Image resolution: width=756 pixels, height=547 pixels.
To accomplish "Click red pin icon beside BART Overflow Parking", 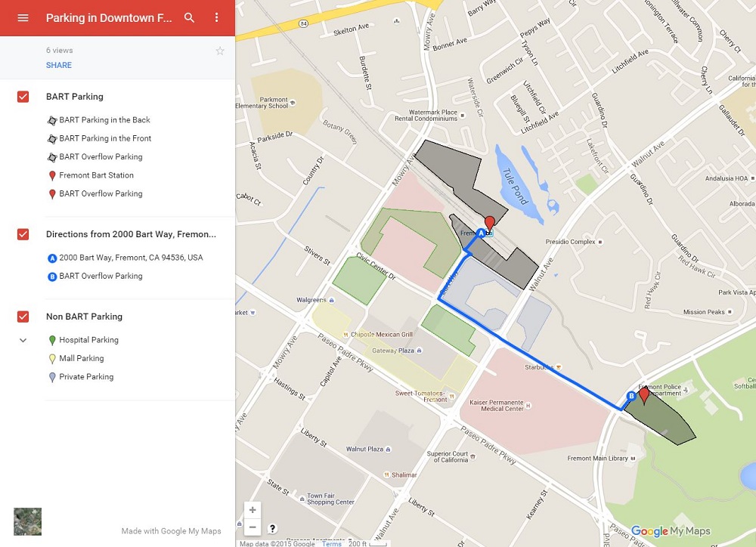I will [53, 194].
